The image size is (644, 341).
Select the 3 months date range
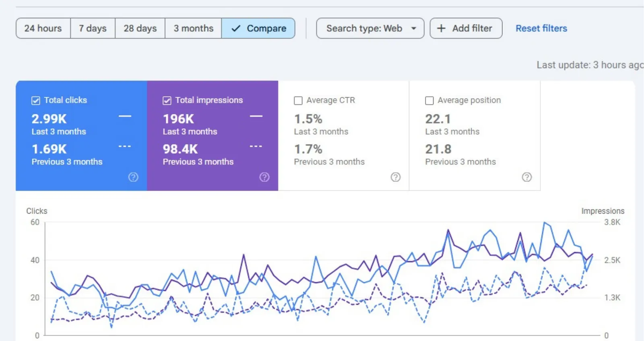pyautogui.click(x=193, y=28)
